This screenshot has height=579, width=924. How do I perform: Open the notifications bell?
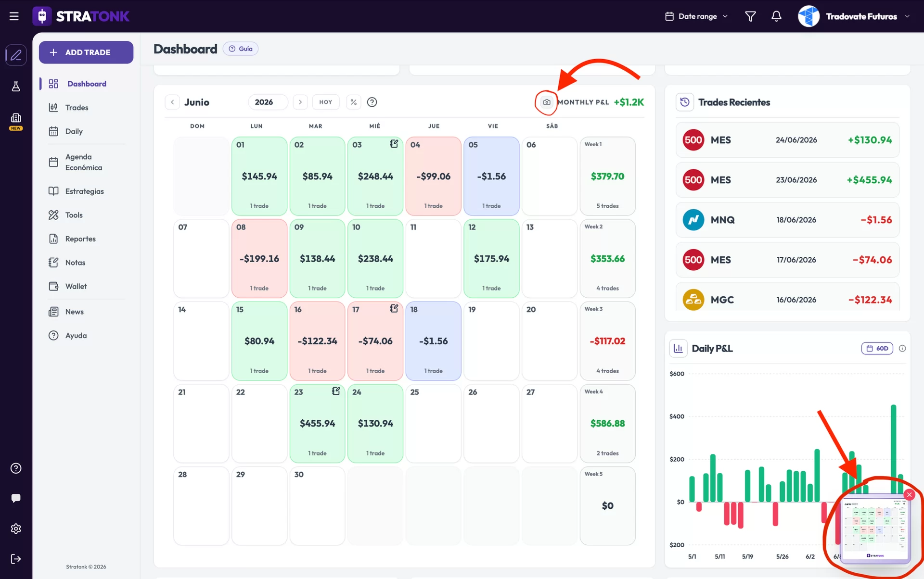coord(776,16)
